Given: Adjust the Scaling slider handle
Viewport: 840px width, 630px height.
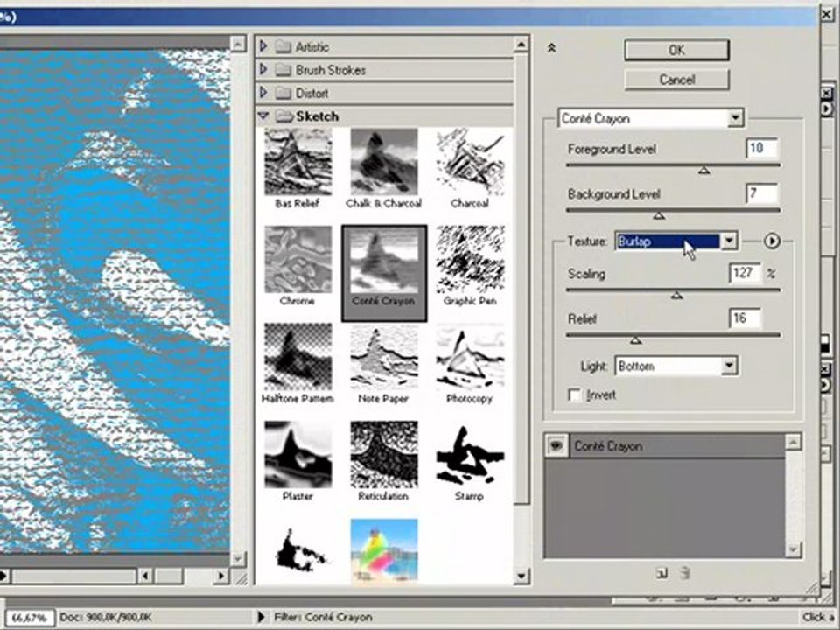Looking at the screenshot, I should 676,295.
